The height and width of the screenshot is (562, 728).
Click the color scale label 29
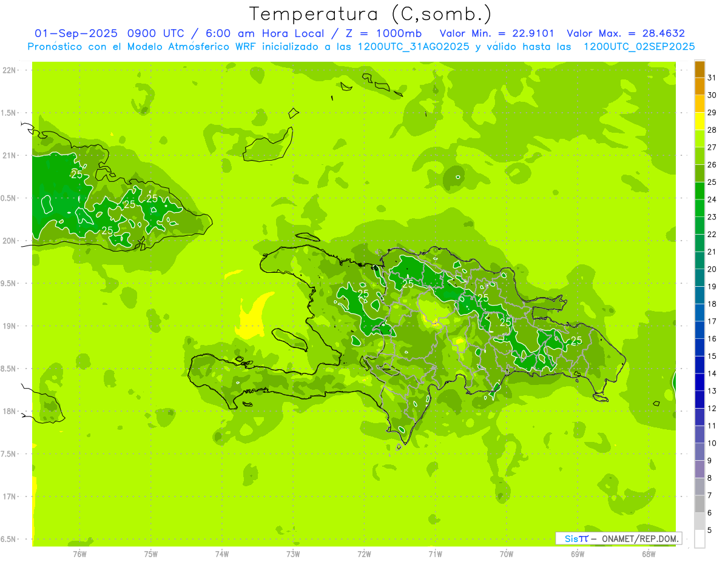[x=712, y=113]
